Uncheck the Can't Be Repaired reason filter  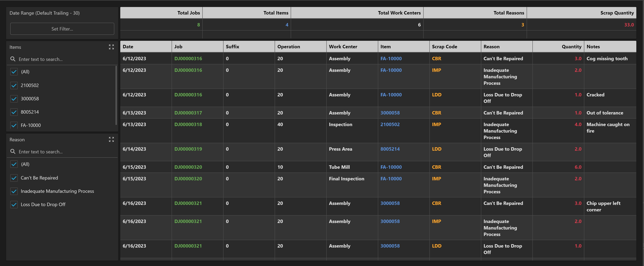(x=14, y=178)
